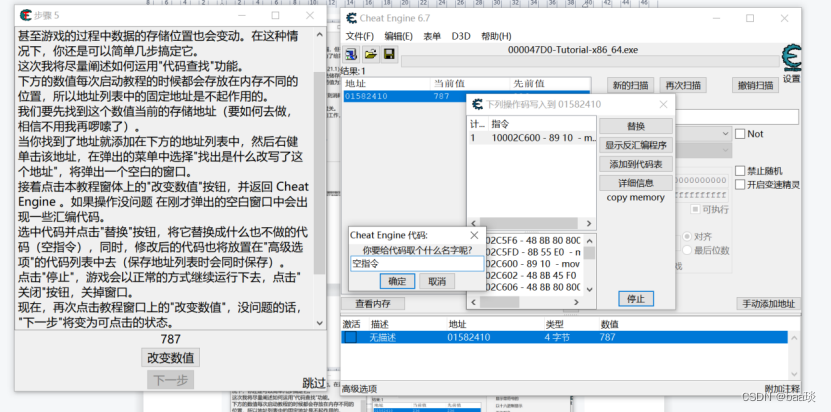The width and height of the screenshot is (831, 412).
Task: Open the 表单 menu
Action: [x=432, y=36]
